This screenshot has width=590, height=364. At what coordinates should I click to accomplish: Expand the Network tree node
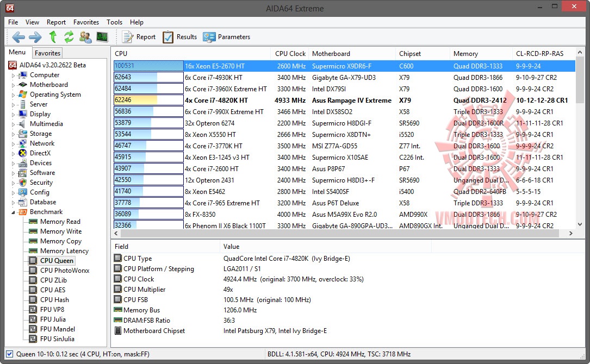13,144
